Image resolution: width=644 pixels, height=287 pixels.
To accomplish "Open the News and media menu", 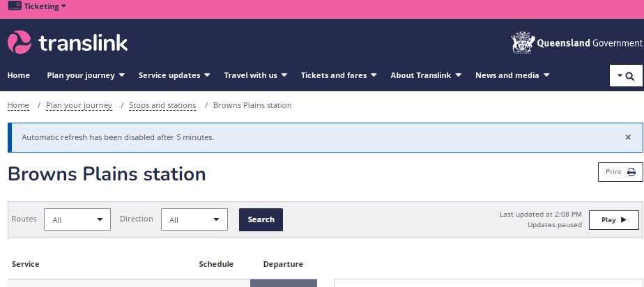I will coord(512,75).
